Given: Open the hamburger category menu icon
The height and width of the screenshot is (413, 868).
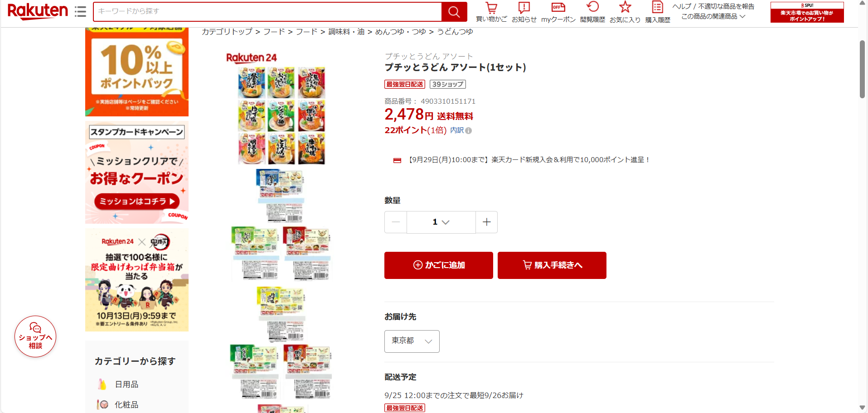Looking at the screenshot, I should [80, 11].
